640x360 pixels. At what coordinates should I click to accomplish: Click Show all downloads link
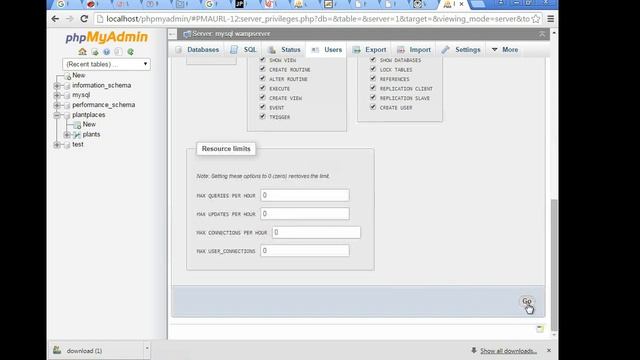(508, 351)
